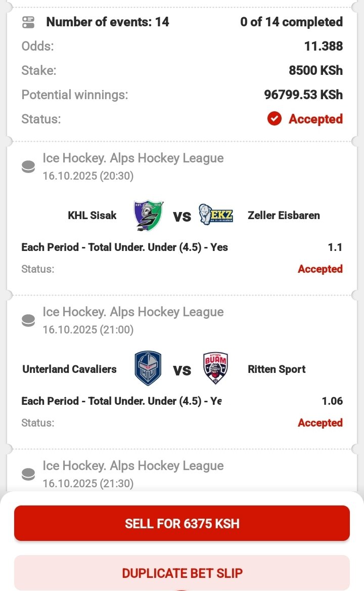364x591 pixels.
Task: Click the Ritten Sport Buam logo
Action: 216,369
